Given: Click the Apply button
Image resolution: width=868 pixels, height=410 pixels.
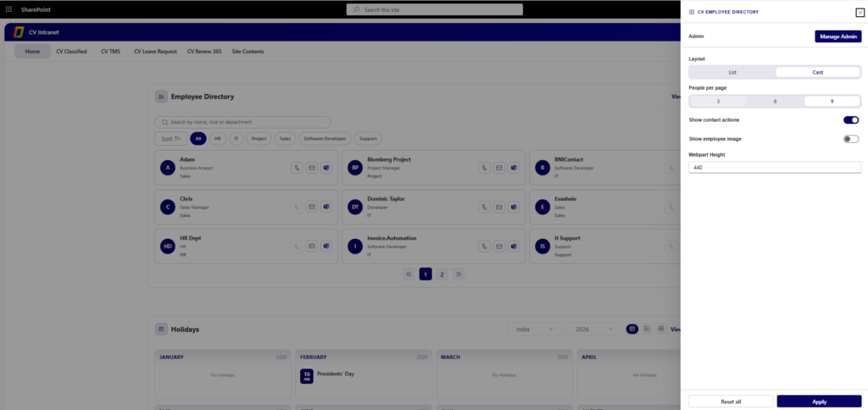Looking at the screenshot, I should tap(820, 402).
